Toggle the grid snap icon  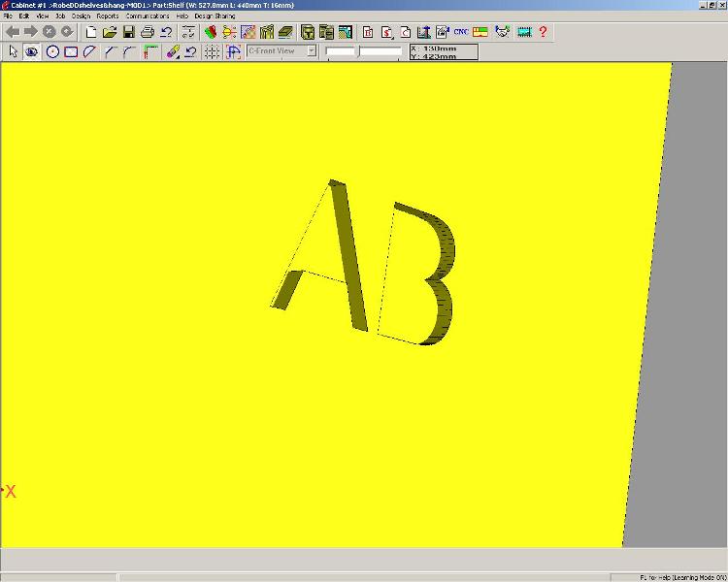[x=212, y=51]
